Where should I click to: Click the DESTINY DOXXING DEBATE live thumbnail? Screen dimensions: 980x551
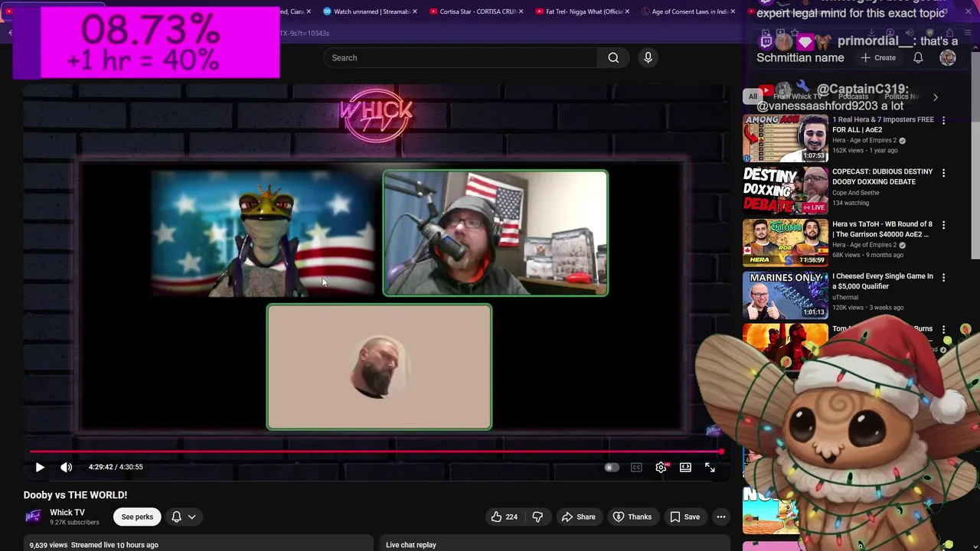(786, 191)
